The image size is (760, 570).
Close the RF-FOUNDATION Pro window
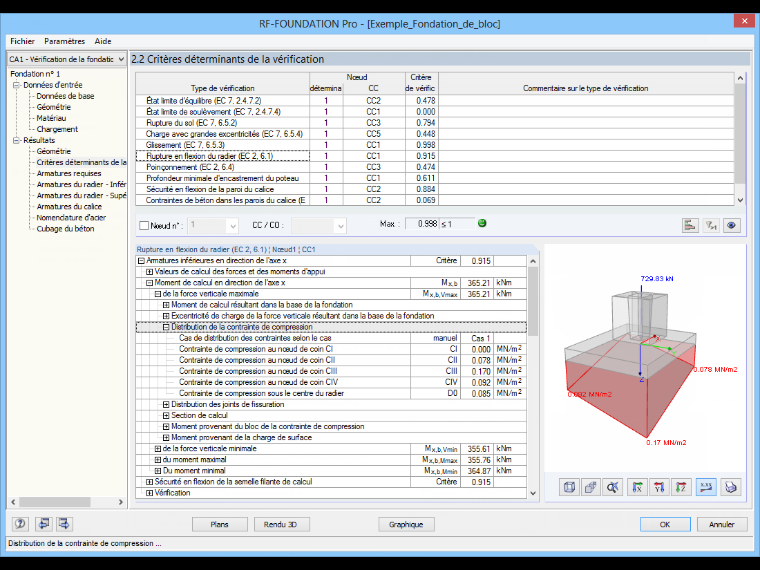tap(744, 21)
